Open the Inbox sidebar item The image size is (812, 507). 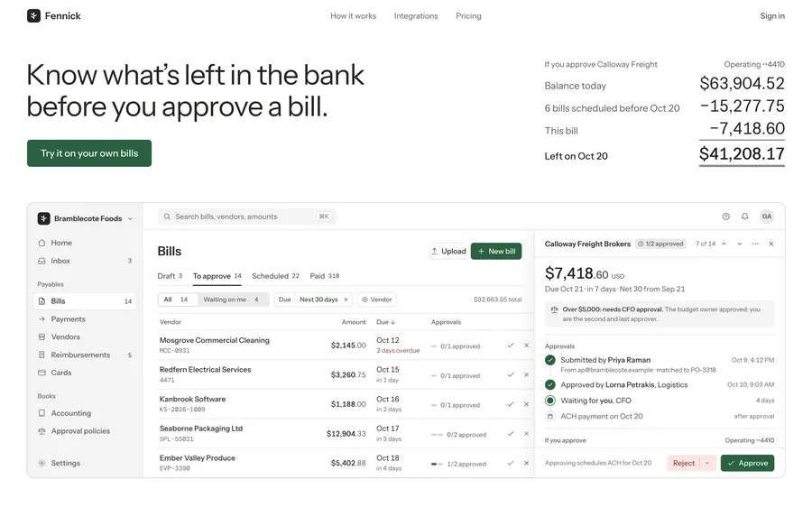click(x=86, y=261)
